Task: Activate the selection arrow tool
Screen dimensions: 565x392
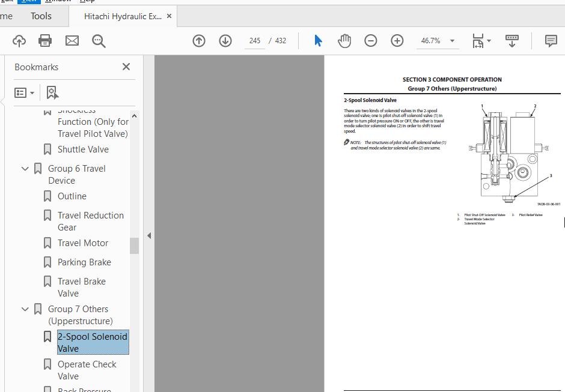Action: (x=318, y=41)
